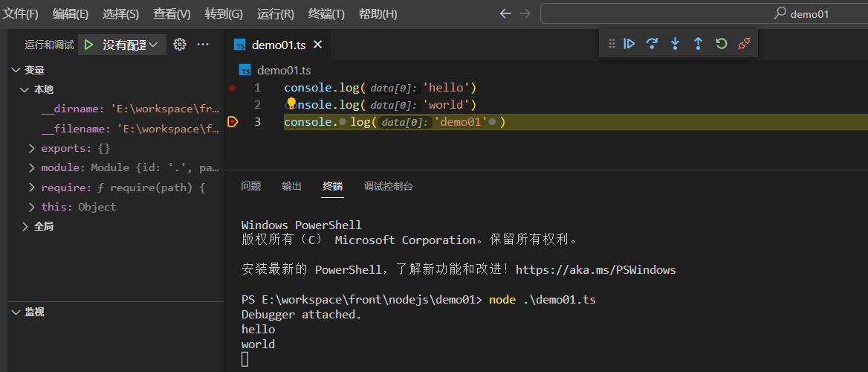
Task: Open the https://aka.ms/PSWindows link
Action: click(x=596, y=270)
